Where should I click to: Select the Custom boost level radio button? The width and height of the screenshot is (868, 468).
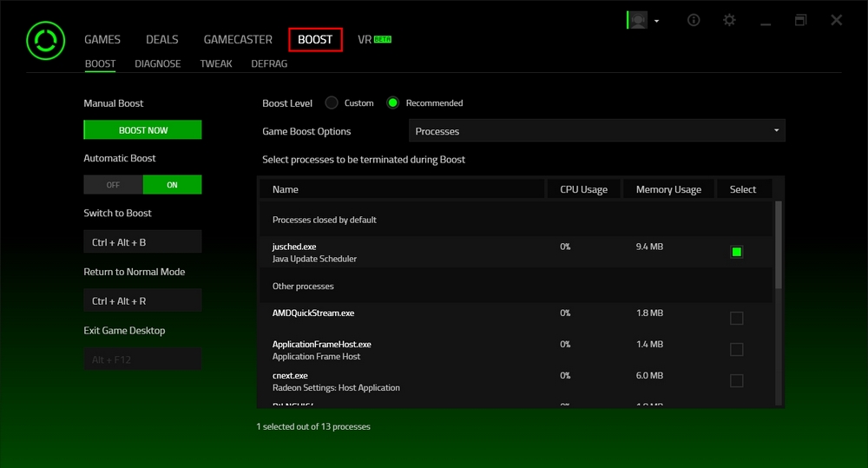click(x=332, y=102)
